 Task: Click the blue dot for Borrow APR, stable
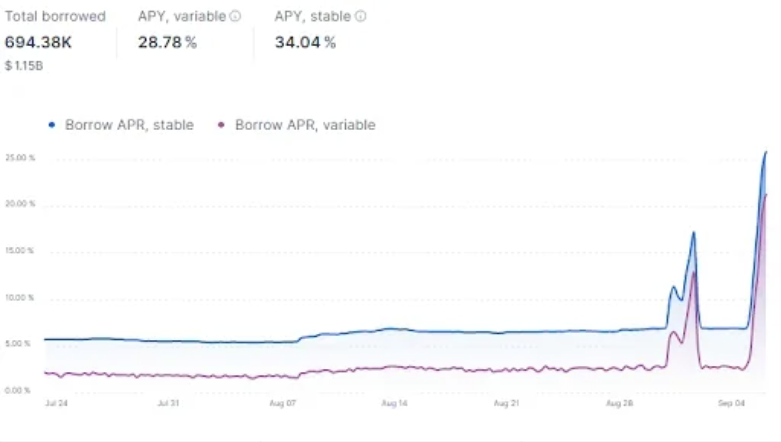click(52, 125)
